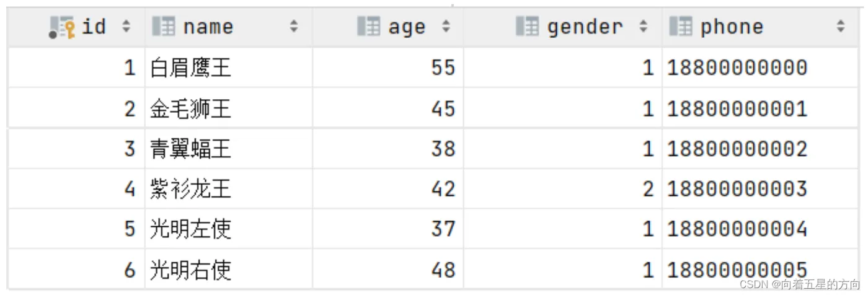Image resolution: width=868 pixels, height=295 pixels.
Task: Toggle sort arrows on phone column
Action: [x=840, y=27]
